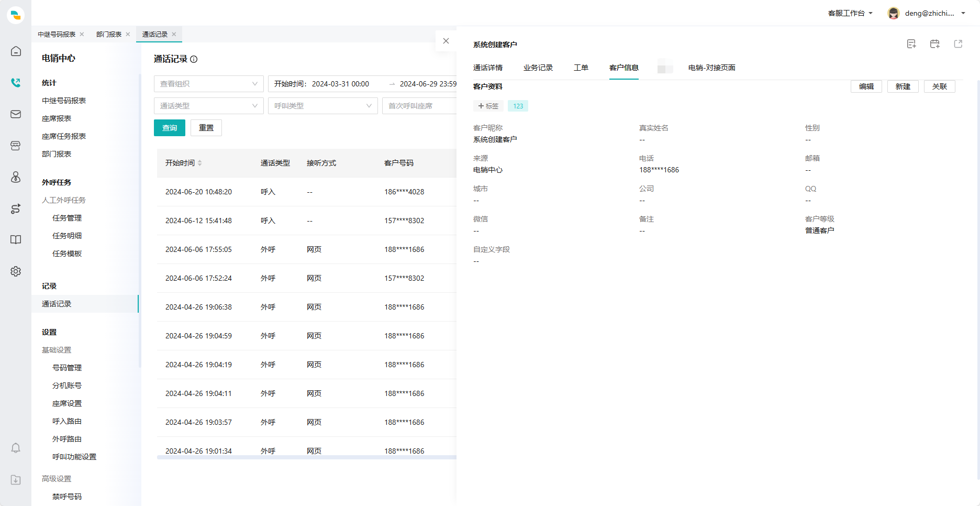Screen dimensions: 980x506
Task: Click the end time 2024-06-29 field
Action: click(428, 84)
